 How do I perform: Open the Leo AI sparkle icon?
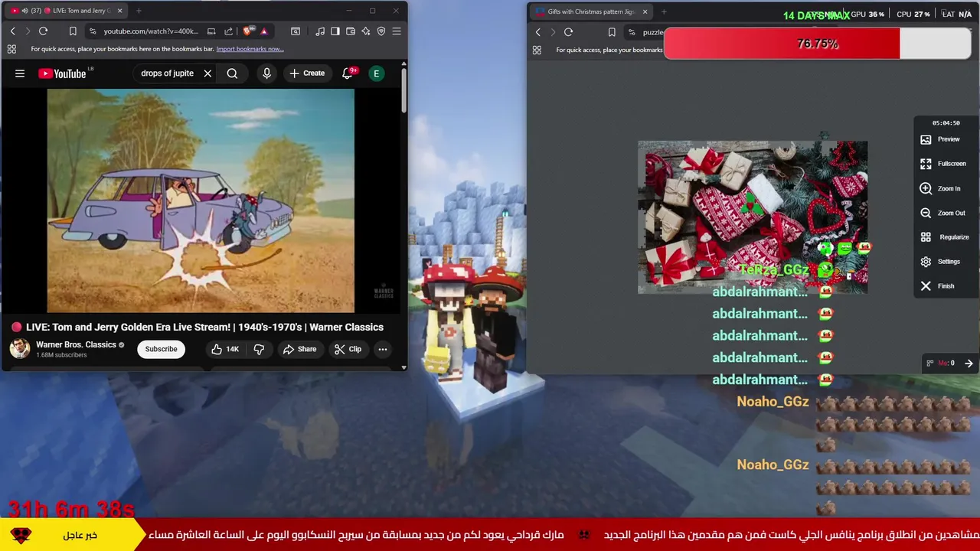366,31
